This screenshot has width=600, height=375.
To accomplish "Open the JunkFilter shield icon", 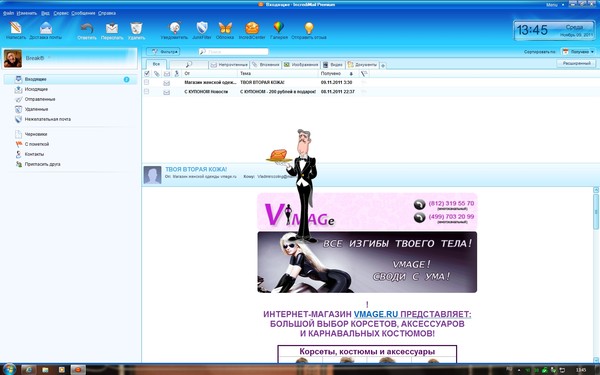I will click(202, 28).
